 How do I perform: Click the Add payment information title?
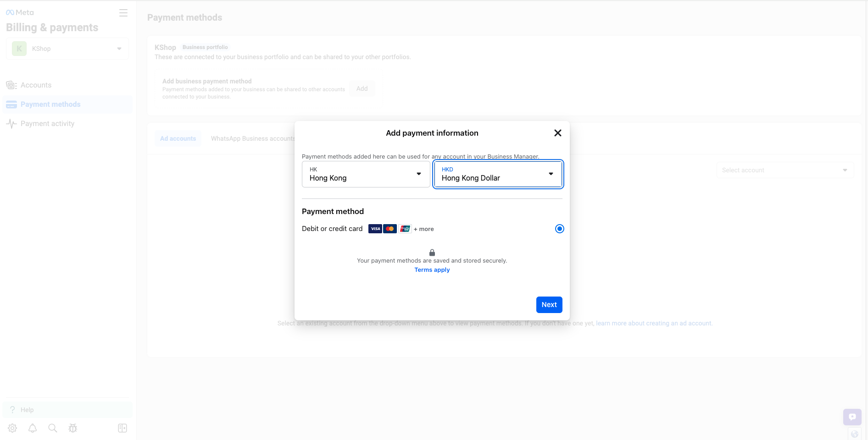tap(432, 133)
